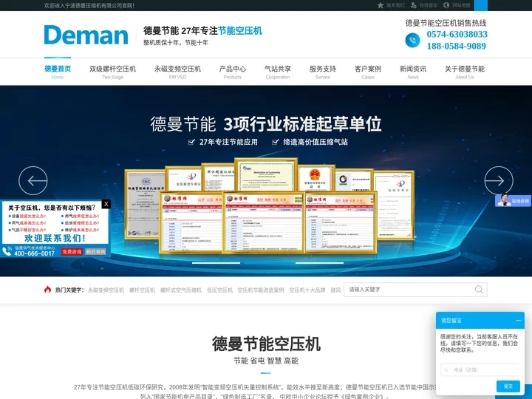
Task: Select the second banner slide indicator
Action: coord(319,263)
